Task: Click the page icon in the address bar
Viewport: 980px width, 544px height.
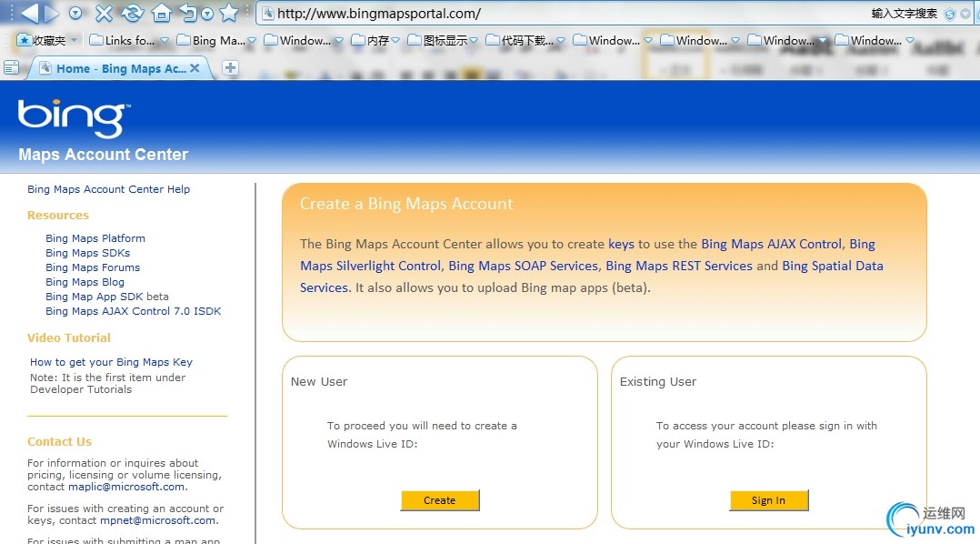Action: (267, 13)
